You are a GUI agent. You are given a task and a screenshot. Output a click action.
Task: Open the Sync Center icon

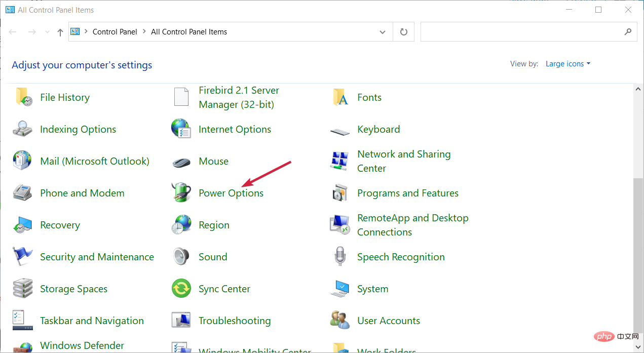tap(181, 289)
